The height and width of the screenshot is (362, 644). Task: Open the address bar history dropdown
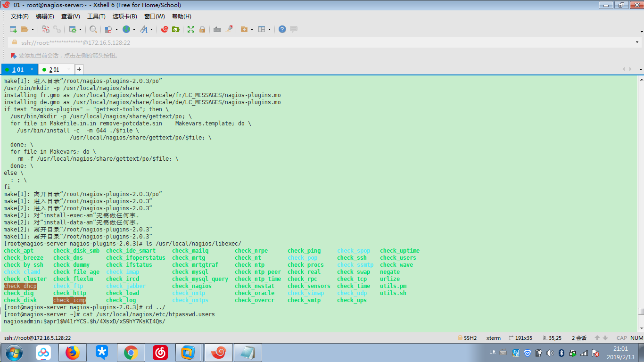637,42
